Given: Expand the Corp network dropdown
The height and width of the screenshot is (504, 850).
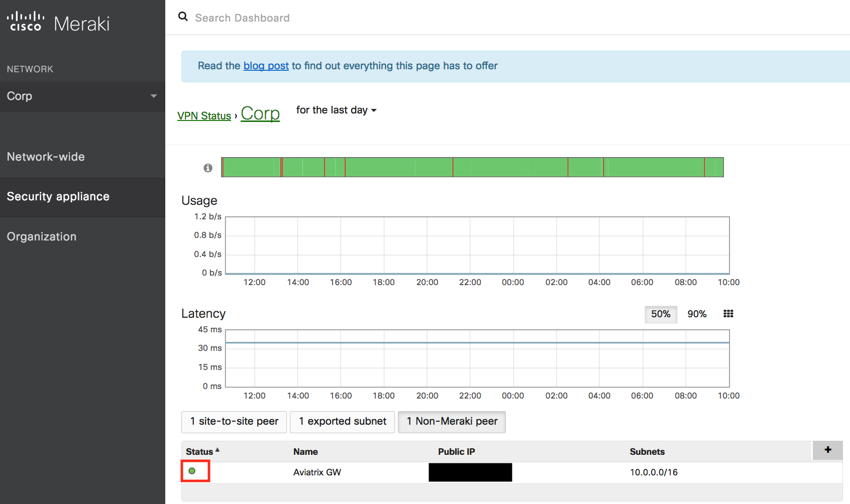Looking at the screenshot, I should (153, 96).
